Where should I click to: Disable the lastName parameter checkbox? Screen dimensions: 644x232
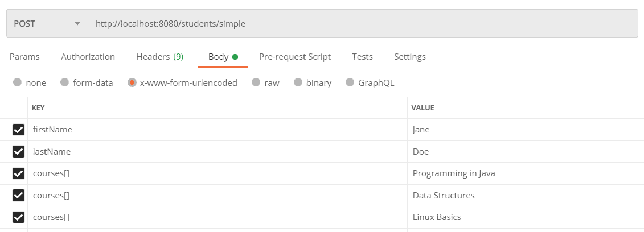click(18, 152)
